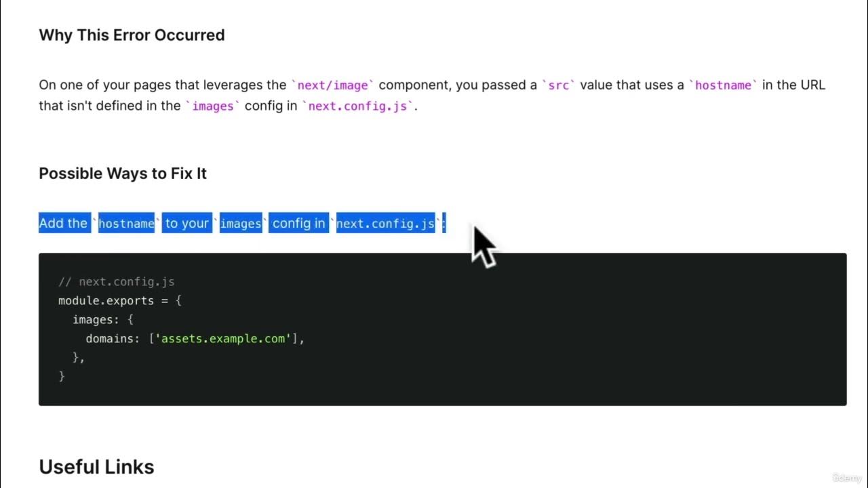Click the "// next.config.js" code comment
The width and height of the screenshot is (868, 488).
coord(117,282)
